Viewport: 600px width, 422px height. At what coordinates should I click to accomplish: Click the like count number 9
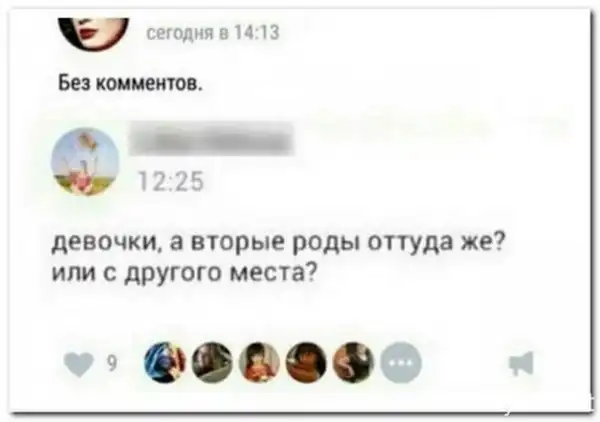point(111,364)
